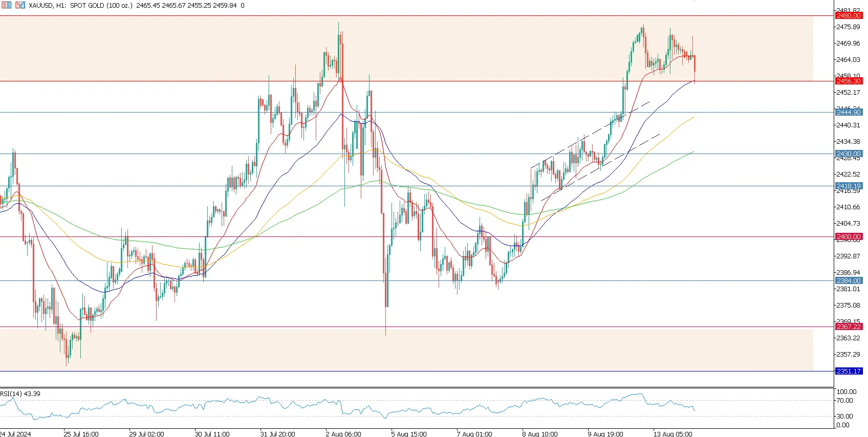Screen dimensions: 868x437
Task: Select the red 2367.22 price level label
Action: tap(849, 327)
